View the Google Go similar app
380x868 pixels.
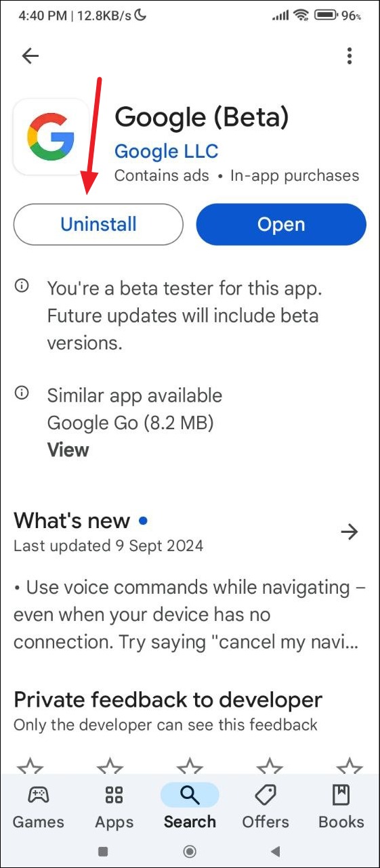click(68, 450)
